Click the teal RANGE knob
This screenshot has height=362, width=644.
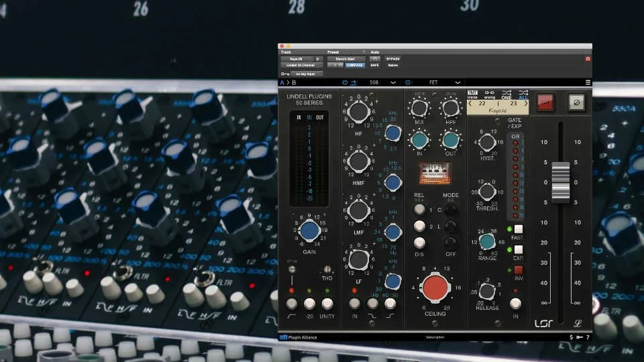point(487,242)
